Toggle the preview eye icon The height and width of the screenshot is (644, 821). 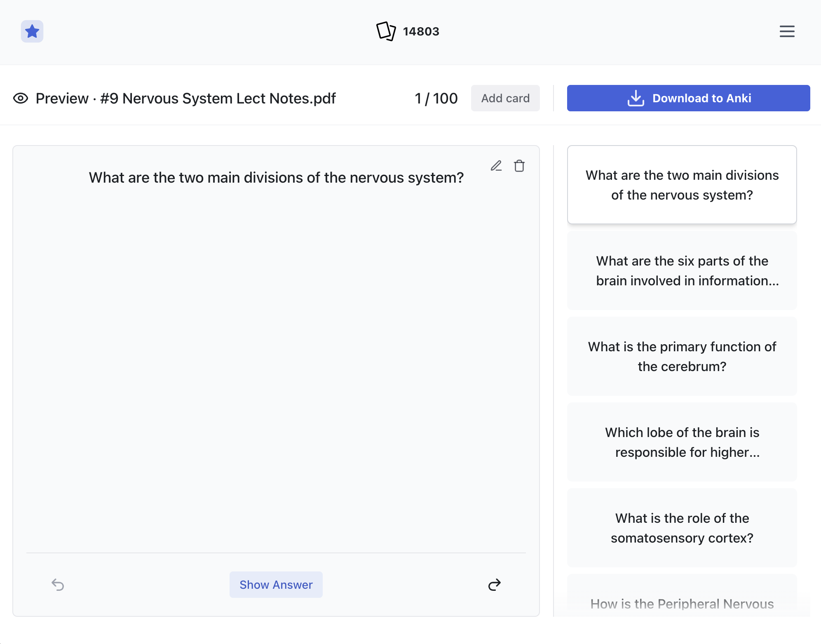click(21, 98)
